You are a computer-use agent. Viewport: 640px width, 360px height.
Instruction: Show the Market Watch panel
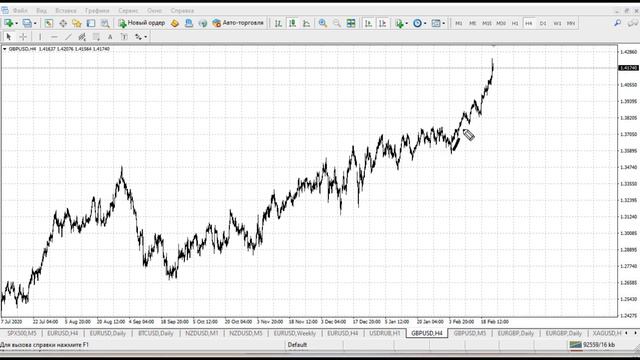point(49,23)
